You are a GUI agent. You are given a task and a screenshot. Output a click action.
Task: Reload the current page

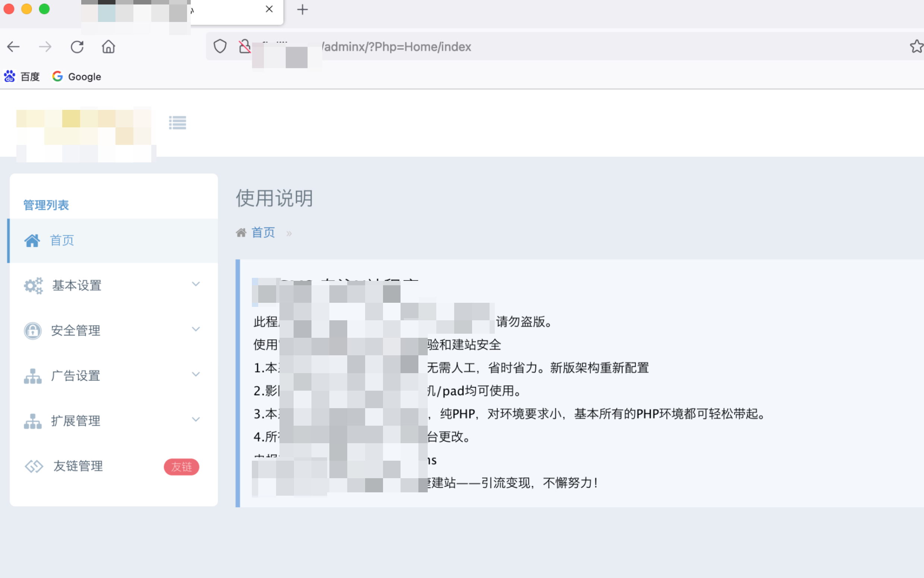pos(77,47)
